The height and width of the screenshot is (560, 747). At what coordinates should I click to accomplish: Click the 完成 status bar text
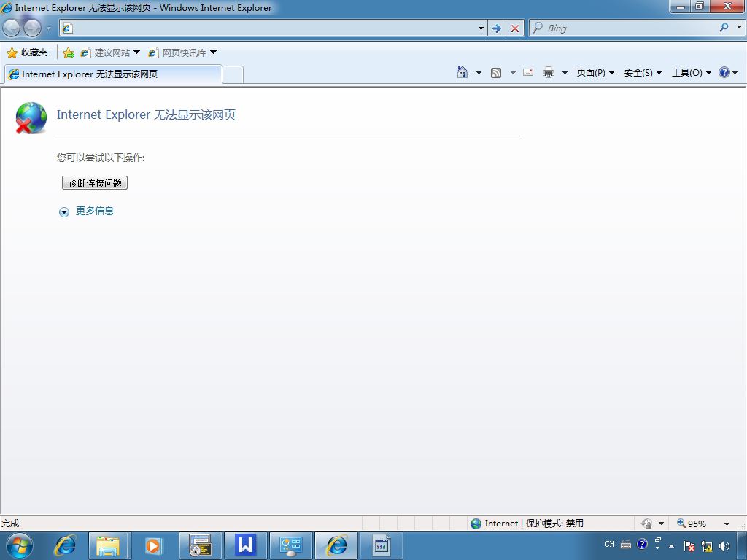tap(10, 524)
